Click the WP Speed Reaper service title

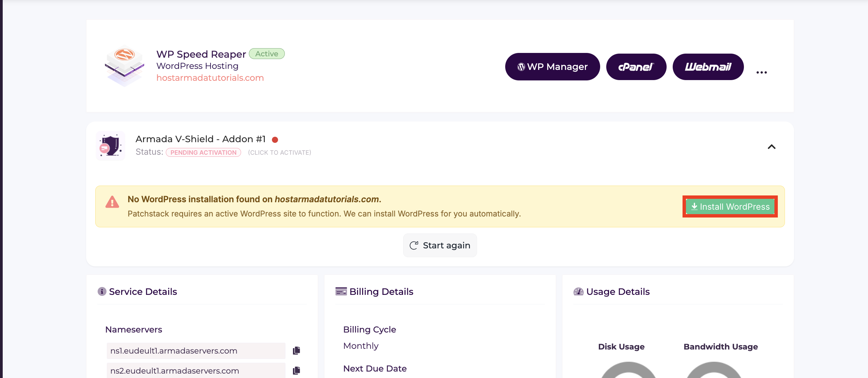tap(201, 54)
